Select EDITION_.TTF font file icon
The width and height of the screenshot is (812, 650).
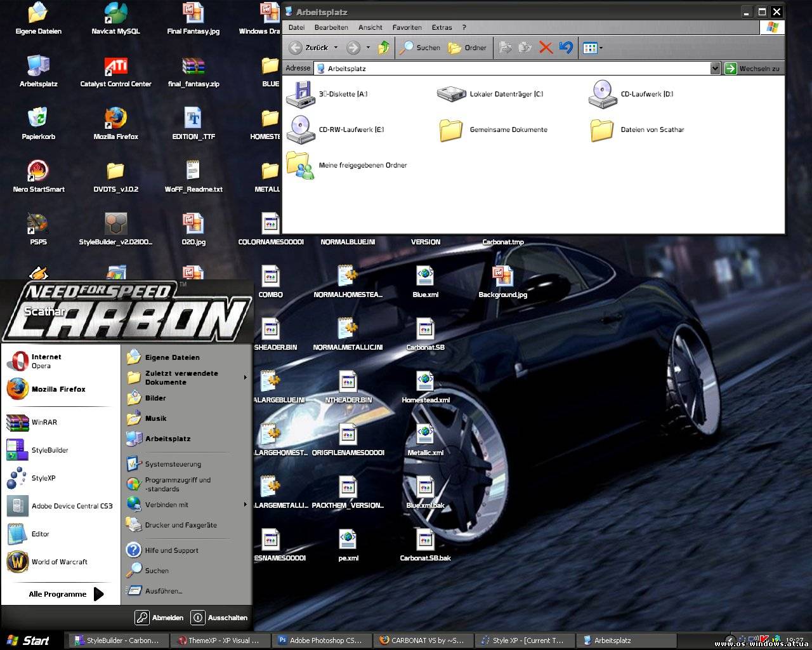(x=193, y=124)
